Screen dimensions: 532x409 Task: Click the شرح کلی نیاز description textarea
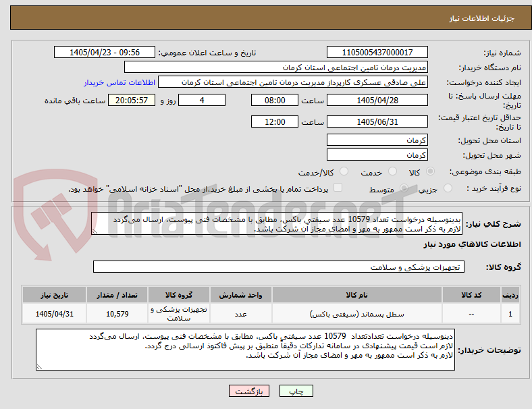[277, 224]
